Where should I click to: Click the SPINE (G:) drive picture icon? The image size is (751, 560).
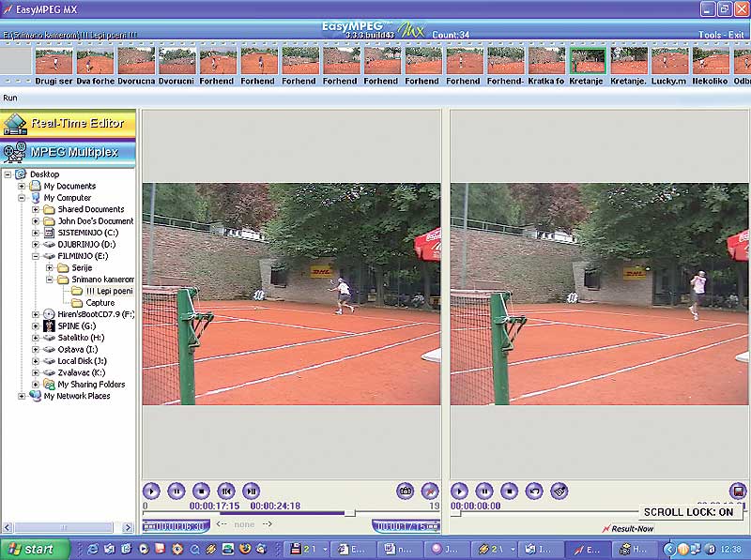[x=49, y=326]
